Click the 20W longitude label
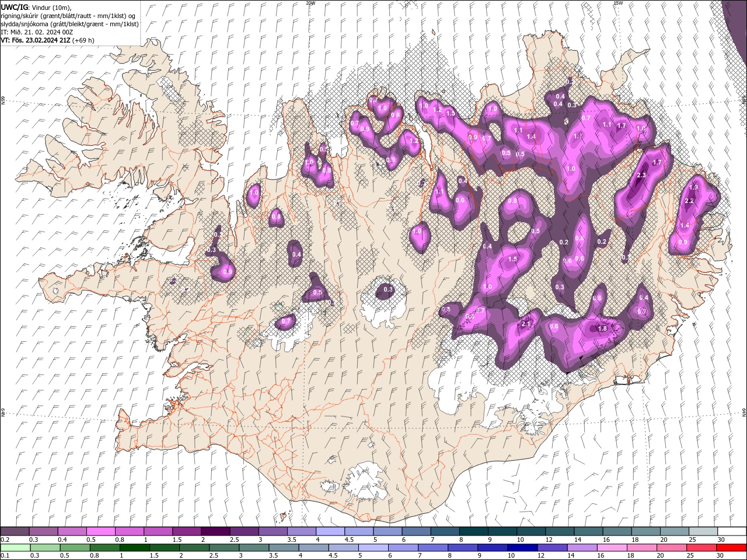747x560 pixels. (310, 3)
